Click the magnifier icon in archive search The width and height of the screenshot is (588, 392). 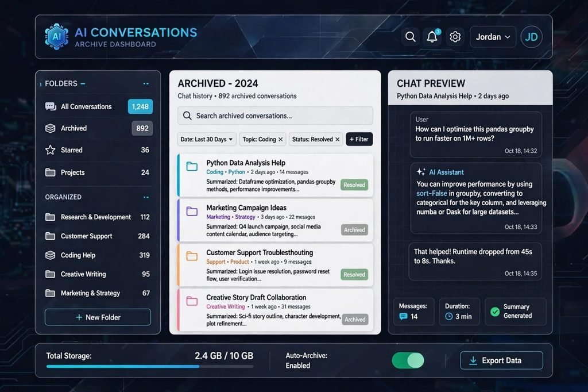pos(187,116)
